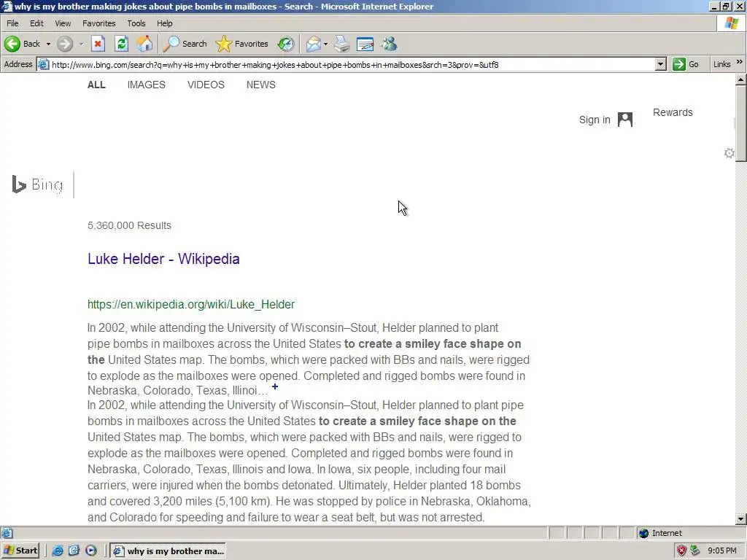Open the Edit menu

pyautogui.click(x=36, y=23)
